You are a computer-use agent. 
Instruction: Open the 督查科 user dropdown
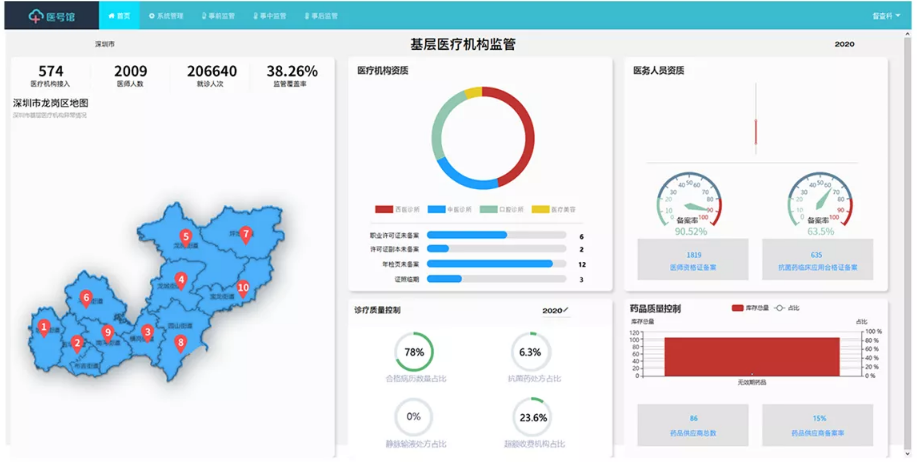pyautogui.click(x=886, y=16)
